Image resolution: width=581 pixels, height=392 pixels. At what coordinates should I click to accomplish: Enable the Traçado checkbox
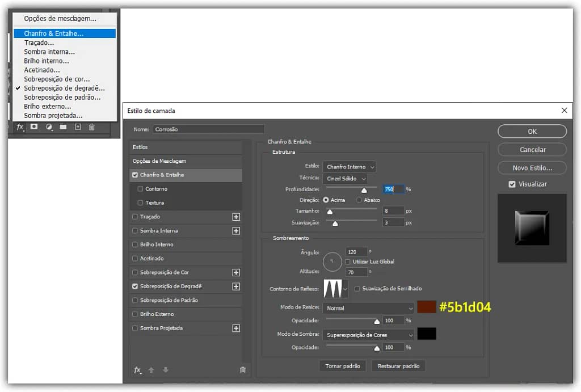pyautogui.click(x=135, y=217)
